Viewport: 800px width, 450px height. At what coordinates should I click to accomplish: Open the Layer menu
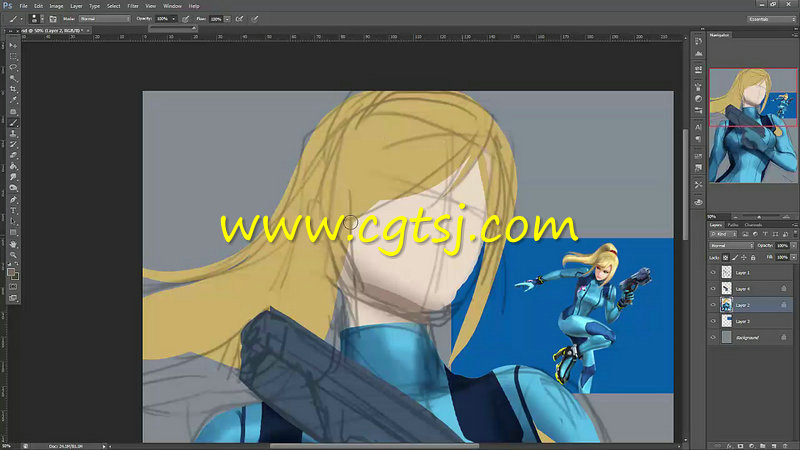[x=76, y=6]
